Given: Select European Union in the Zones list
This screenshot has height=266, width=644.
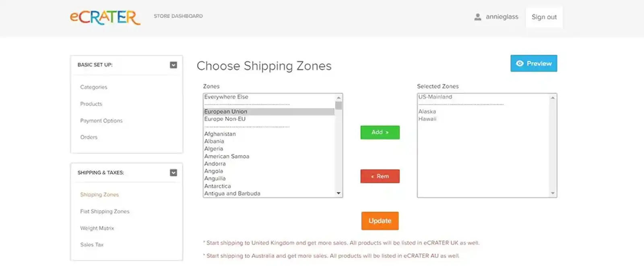Looking at the screenshot, I should pyautogui.click(x=225, y=111).
